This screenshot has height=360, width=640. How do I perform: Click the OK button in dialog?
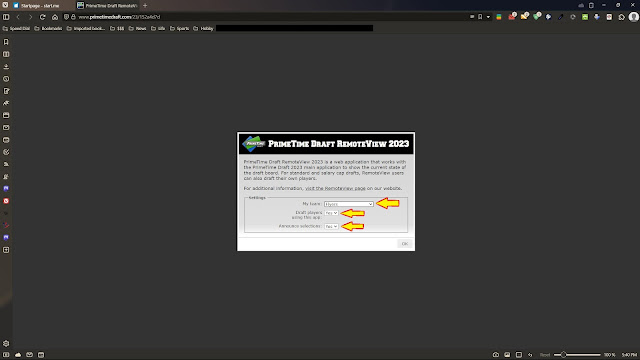tap(404, 244)
